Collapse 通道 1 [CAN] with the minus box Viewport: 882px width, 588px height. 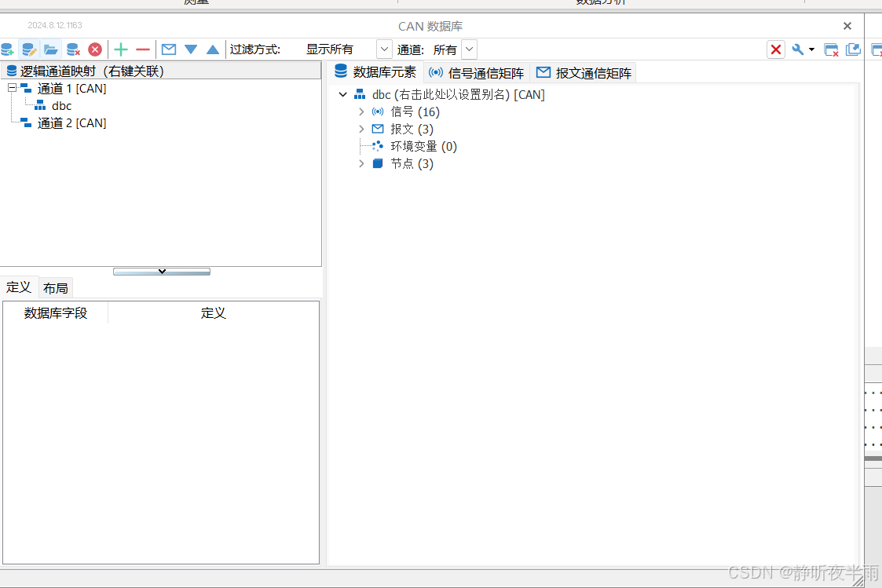pyautogui.click(x=12, y=88)
